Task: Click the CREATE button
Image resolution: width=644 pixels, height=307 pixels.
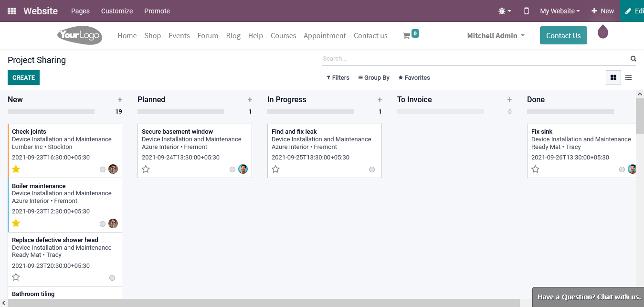Action: tap(23, 77)
